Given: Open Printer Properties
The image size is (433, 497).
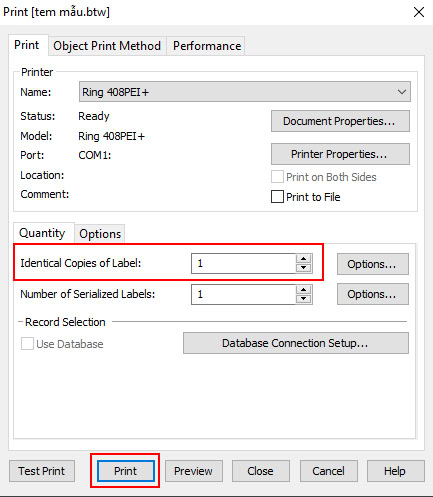Looking at the screenshot, I should [340, 154].
